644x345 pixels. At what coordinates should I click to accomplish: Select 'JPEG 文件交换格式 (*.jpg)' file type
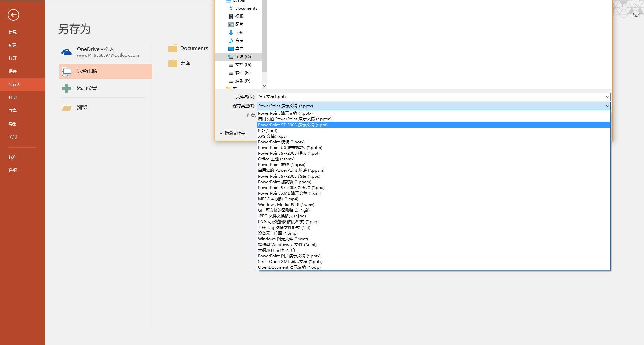(433, 216)
